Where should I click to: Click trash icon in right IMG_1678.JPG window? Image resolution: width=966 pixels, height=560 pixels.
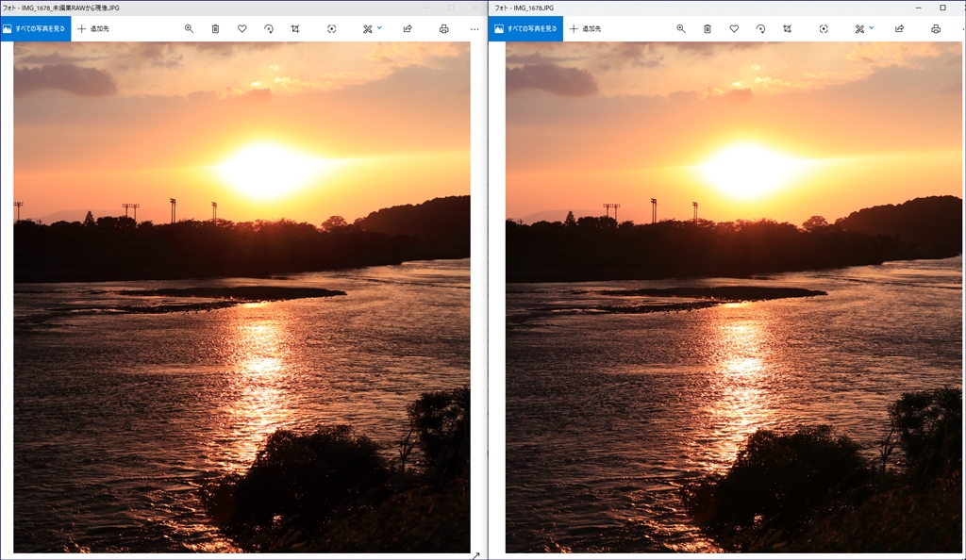tap(708, 29)
